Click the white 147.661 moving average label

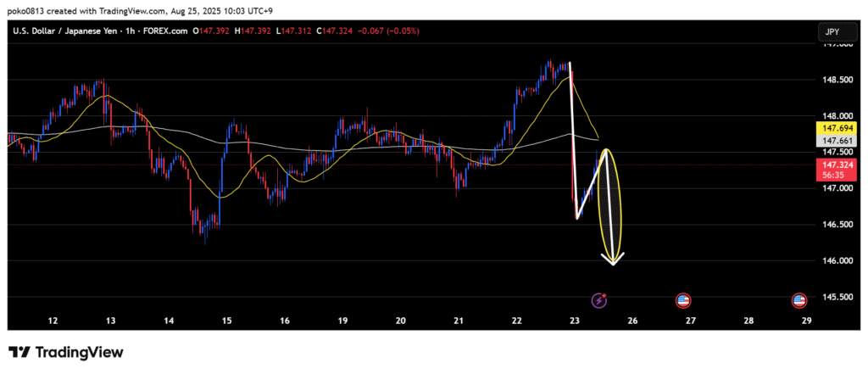pyautogui.click(x=834, y=140)
